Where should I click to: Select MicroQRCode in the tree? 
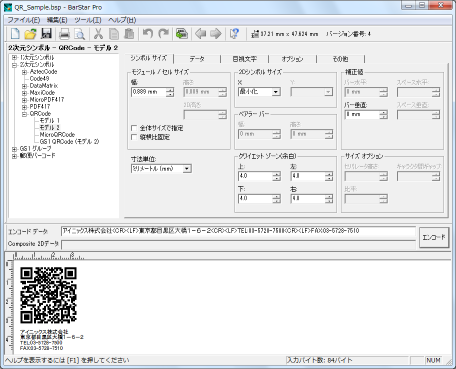(x=57, y=134)
